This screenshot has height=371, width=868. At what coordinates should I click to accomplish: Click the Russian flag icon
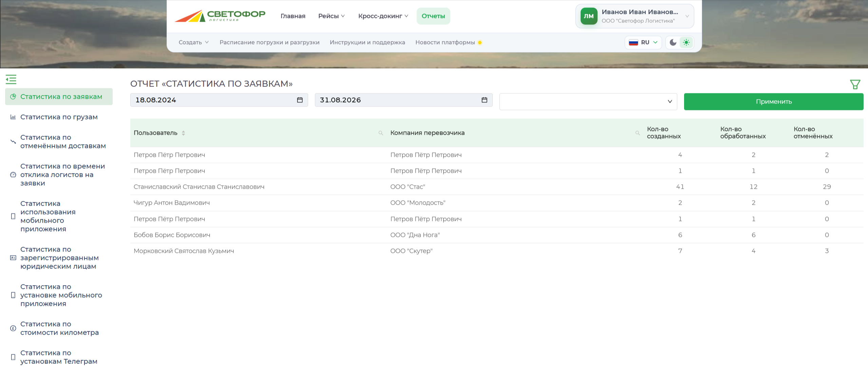tap(633, 42)
